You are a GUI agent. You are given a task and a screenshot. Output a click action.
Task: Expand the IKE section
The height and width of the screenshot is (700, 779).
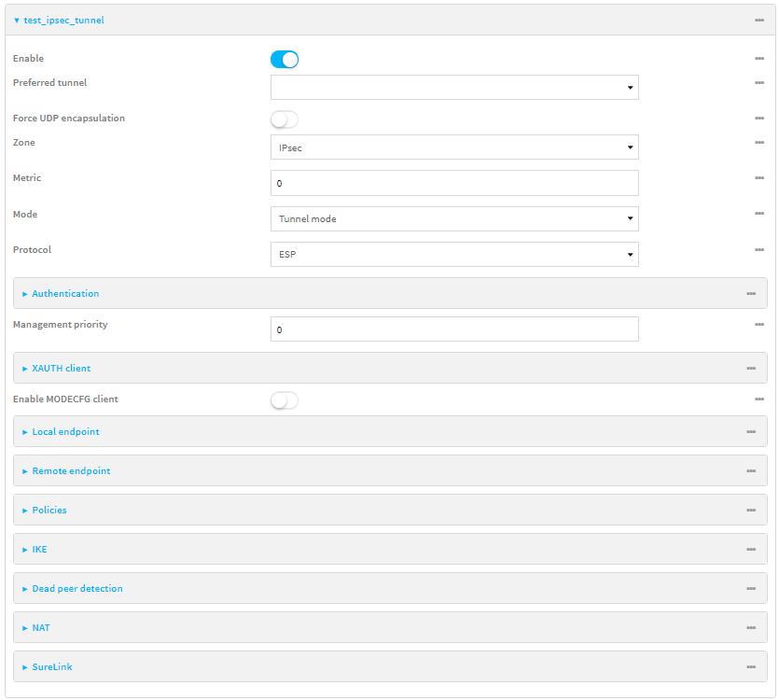39,549
